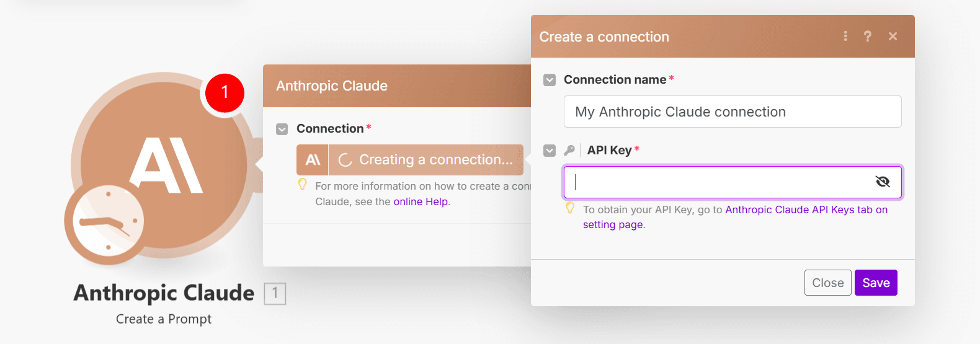Click the Creating a connection button
This screenshot has width=980, height=344.
pyautogui.click(x=426, y=160)
